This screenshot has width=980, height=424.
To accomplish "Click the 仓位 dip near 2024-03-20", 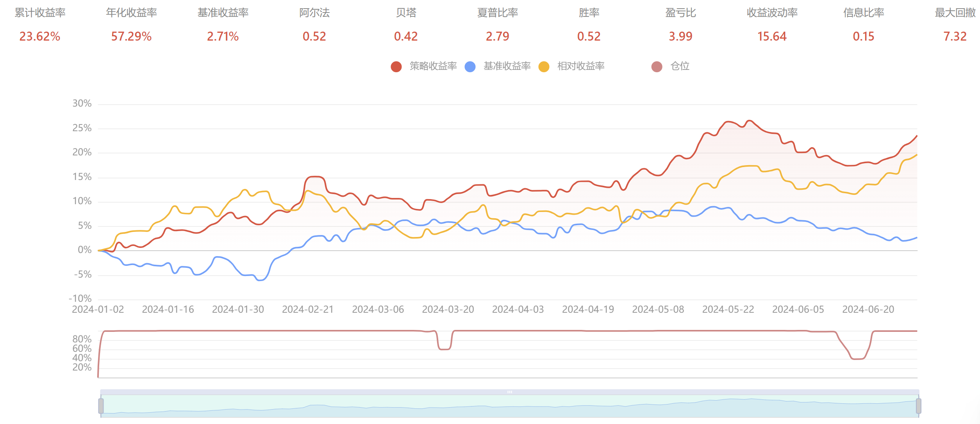I will click(444, 348).
